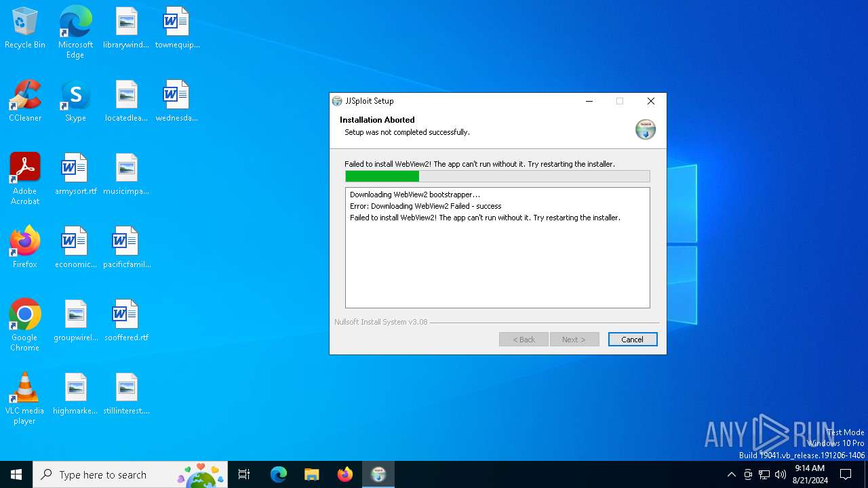Click the JJSploit Setup title bar icon
868x488 pixels.
tap(337, 101)
